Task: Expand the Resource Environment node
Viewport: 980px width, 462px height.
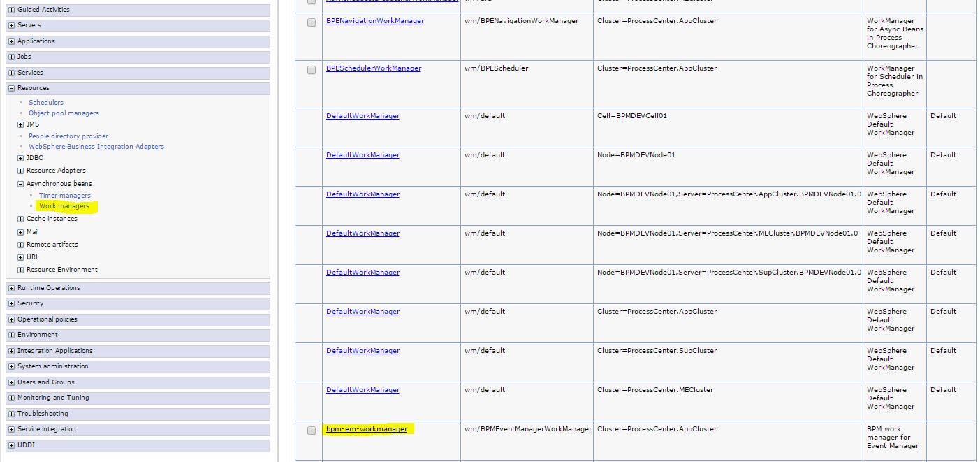Action: pyautogui.click(x=20, y=270)
